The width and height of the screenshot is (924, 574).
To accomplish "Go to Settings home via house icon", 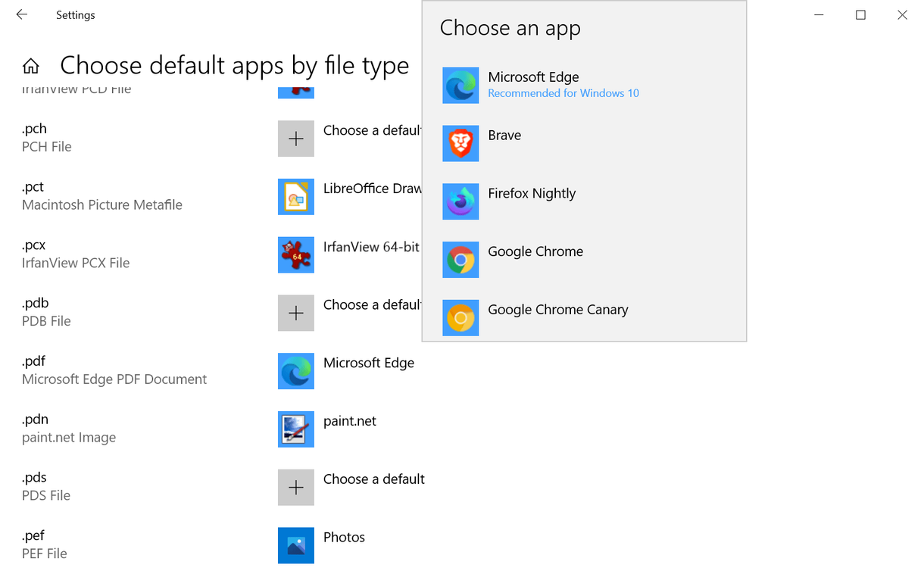I will point(31,67).
